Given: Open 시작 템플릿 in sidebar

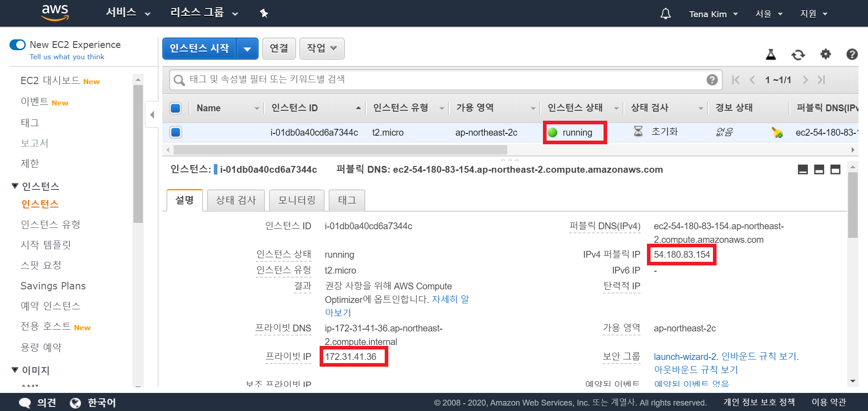Looking at the screenshot, I should coord(46,245).
